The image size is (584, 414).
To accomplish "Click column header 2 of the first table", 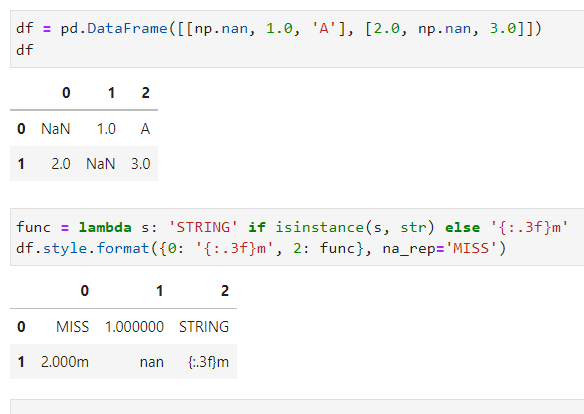I will tap(145, 93).
